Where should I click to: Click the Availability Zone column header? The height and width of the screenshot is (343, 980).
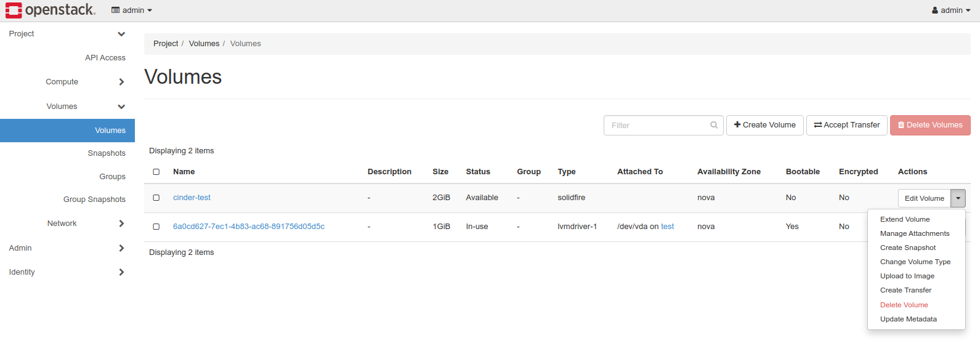tap(729, 172)
